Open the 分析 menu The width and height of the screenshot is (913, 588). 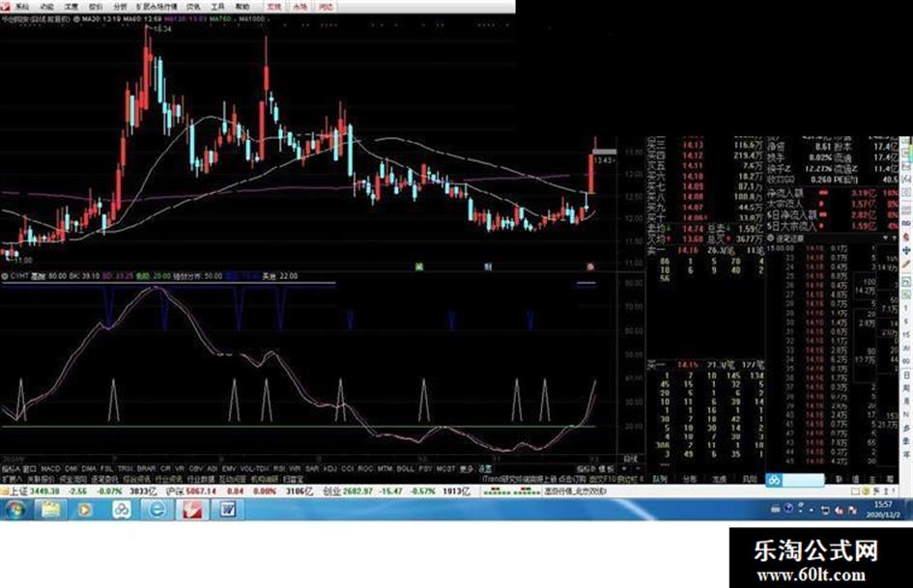(120, 7)
